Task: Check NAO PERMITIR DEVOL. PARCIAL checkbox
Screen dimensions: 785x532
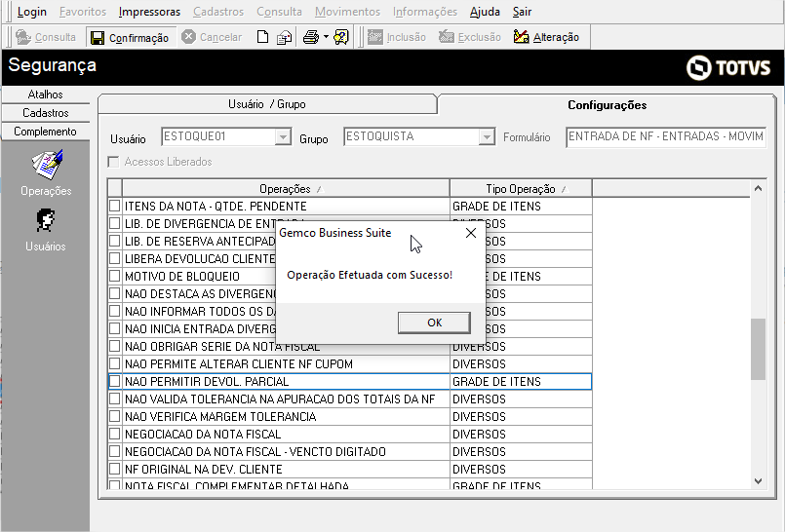Action: [x=115, y=381]
